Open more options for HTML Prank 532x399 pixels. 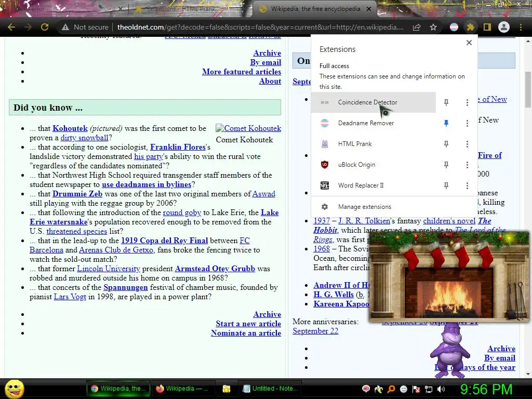[467, 144]
